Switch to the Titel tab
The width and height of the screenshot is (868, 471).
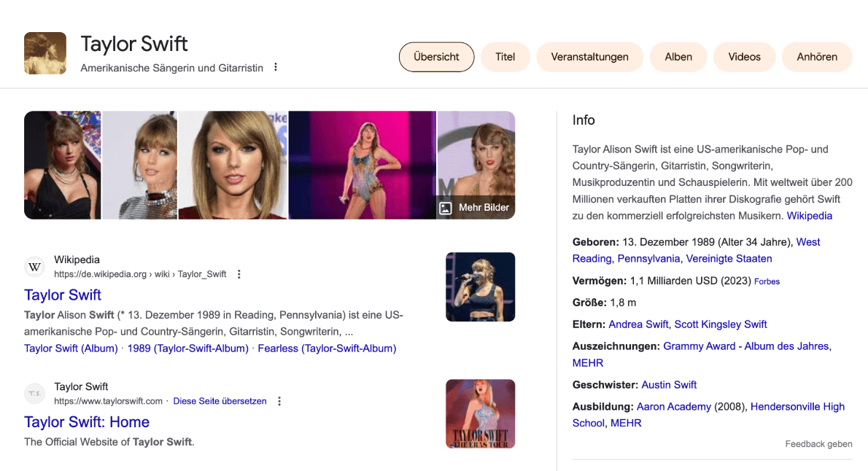coord(505,57)
